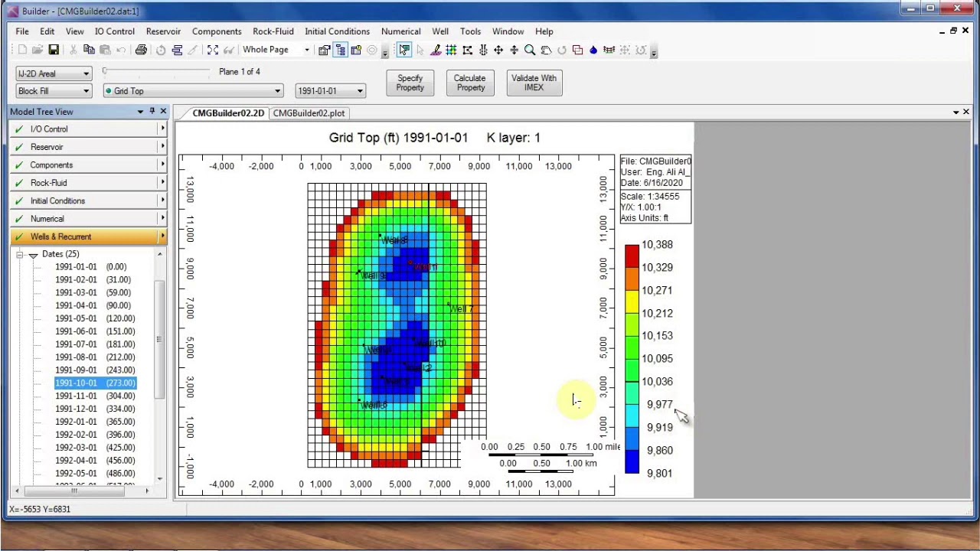Select date 1992-03-01 in the tree
The width and height of the screenshot is (980, 551).
coord(95,448)
